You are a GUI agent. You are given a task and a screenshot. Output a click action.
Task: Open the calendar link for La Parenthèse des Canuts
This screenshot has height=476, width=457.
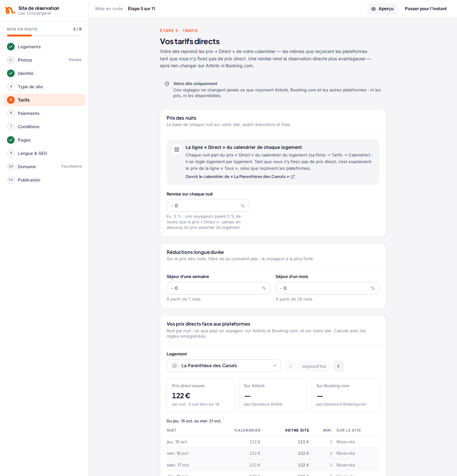[x=240, y=177]
